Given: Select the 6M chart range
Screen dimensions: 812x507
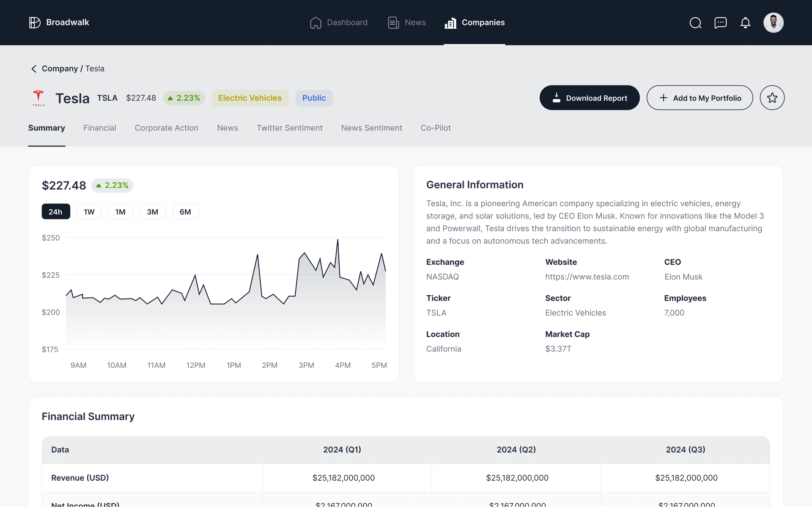Looking at the screenshot, I should coord(186,211).
